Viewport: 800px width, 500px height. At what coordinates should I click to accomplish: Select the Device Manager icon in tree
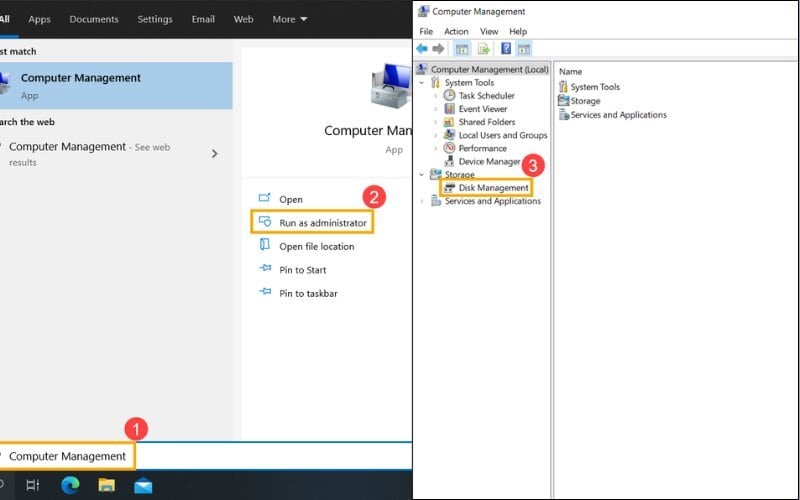click(449, 161)
